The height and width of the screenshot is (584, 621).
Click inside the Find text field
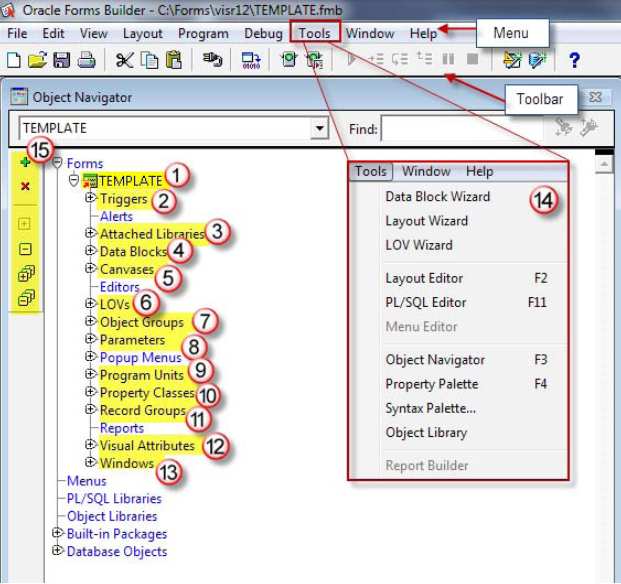coord(462,128)
